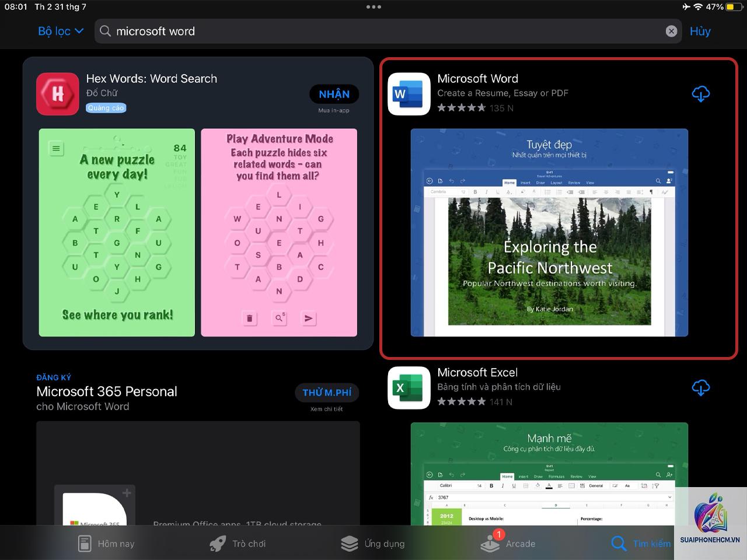
Task: Tap Hủy to cancel the search
Action: [x=700, y=31]
